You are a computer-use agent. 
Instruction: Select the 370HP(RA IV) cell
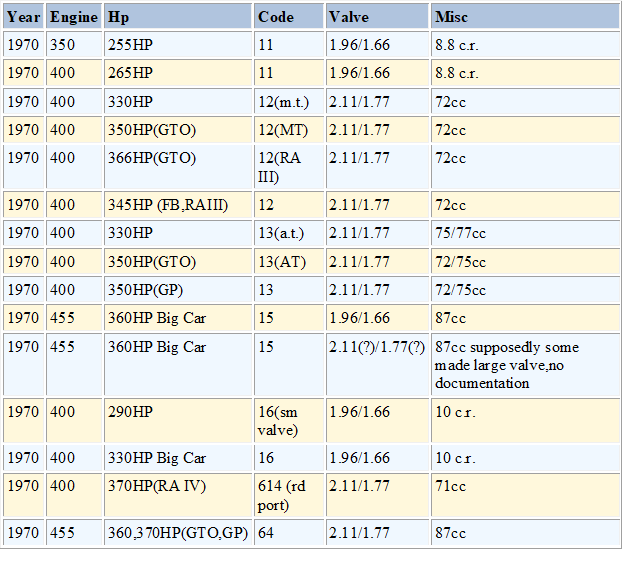tap(178, 495)
